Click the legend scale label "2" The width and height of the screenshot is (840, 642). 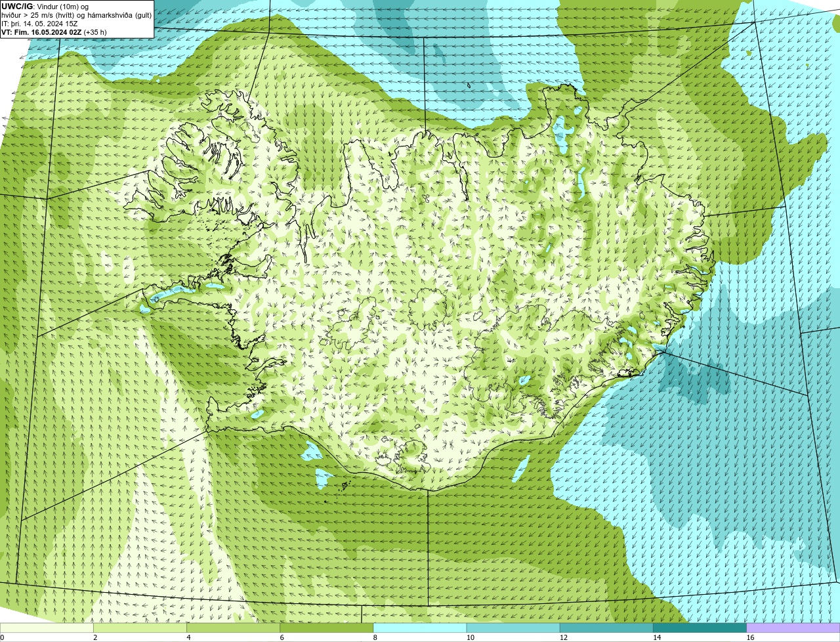click(95, 637)
